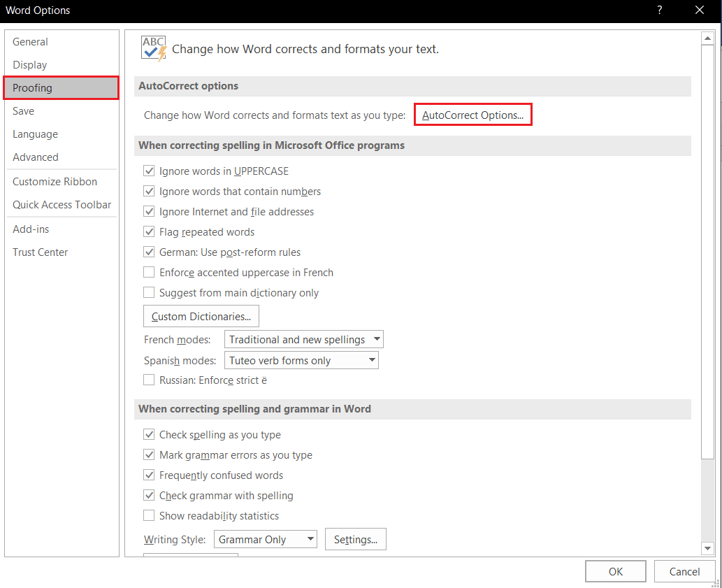Enable Suggest from main dictionary only
The width and height of the screenshot is (722, 588).
pyautogui.click(x=149, y=292)
